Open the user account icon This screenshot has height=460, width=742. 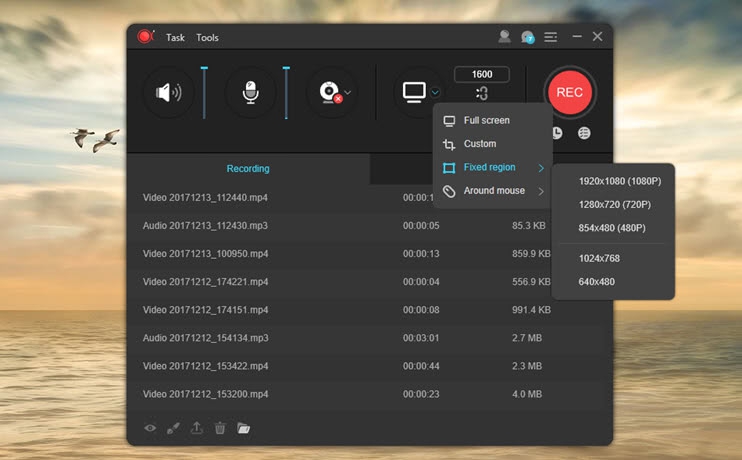(505, 37)
